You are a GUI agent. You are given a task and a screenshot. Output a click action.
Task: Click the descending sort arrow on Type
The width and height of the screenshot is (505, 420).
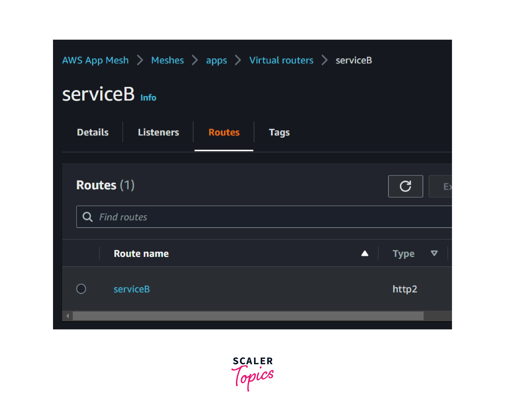[x=434, y=253]
